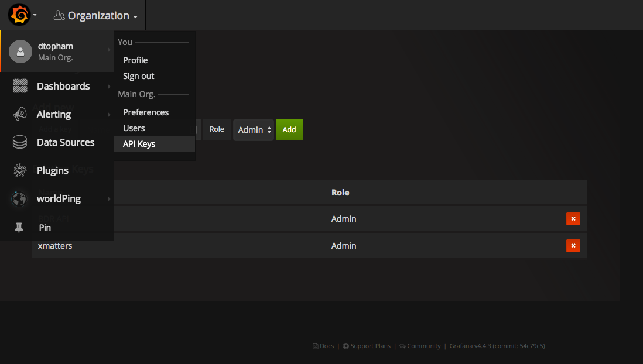Open the Plugins menu item
The height and width of the screenshot is (364, 643).
pos(53,170)
